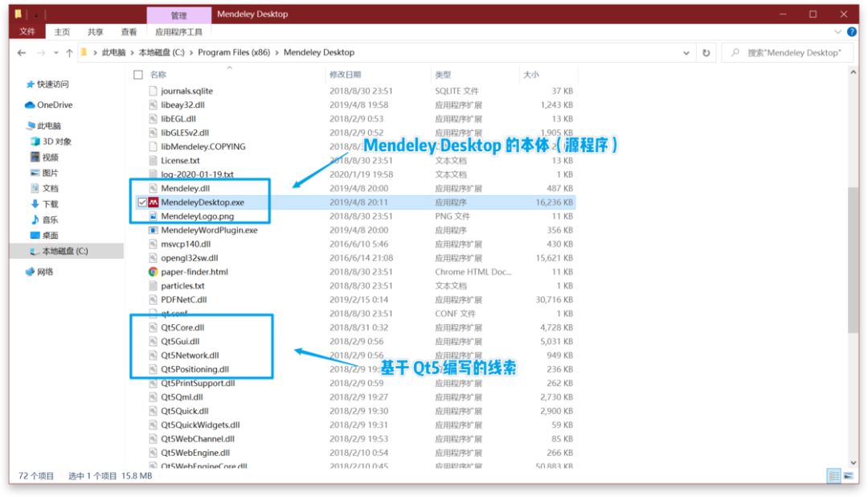The width and height of the screenshot is (868, 497).
Task: Select the PDFNetC.dll file
Action: pyautogui.click(x=184, y=300)
